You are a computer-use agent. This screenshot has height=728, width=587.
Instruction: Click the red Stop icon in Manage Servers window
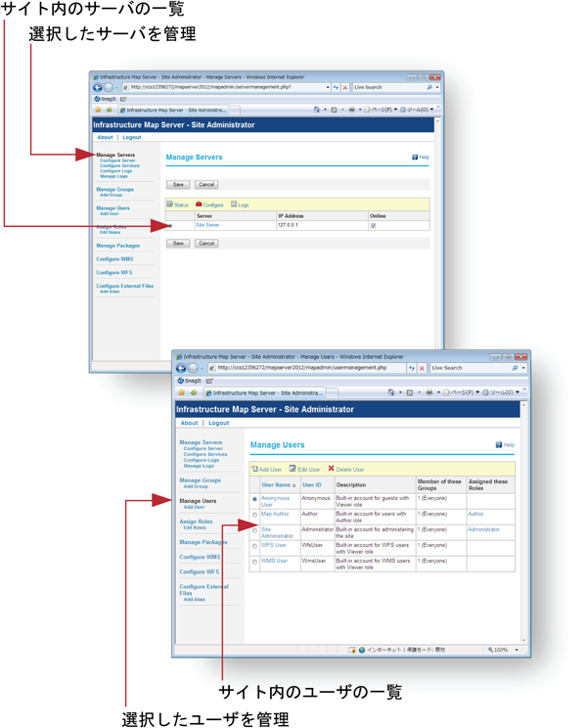[344, 87]
